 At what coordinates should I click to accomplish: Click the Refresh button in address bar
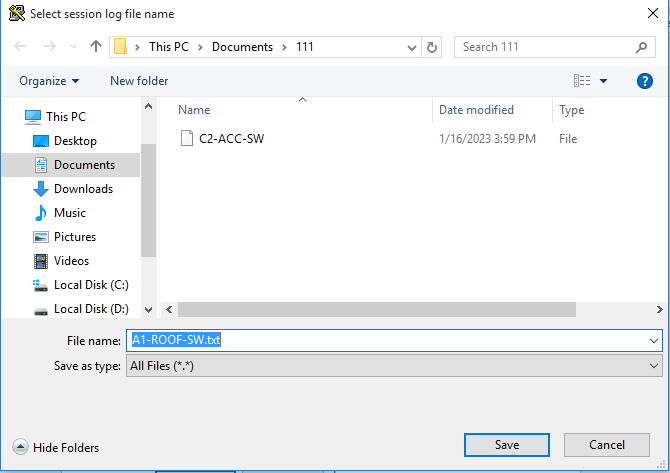(x=432, y=47)
